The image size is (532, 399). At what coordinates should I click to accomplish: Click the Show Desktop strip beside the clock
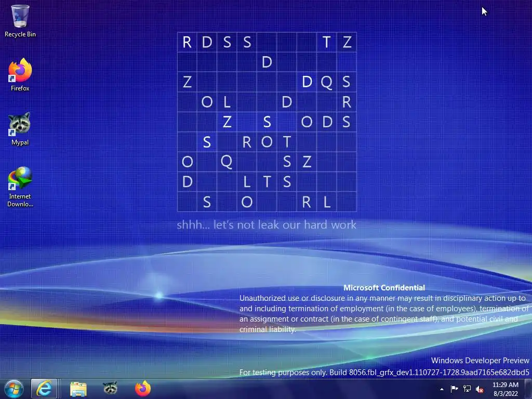point(528,389)
